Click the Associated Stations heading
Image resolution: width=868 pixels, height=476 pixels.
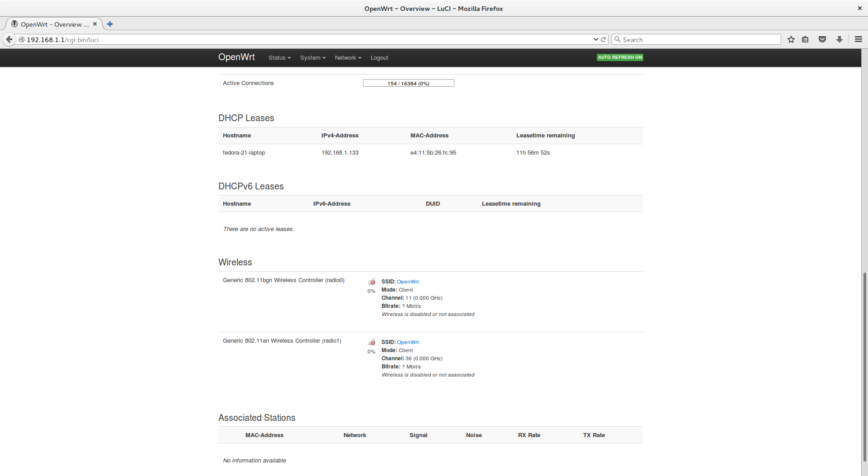257,418
